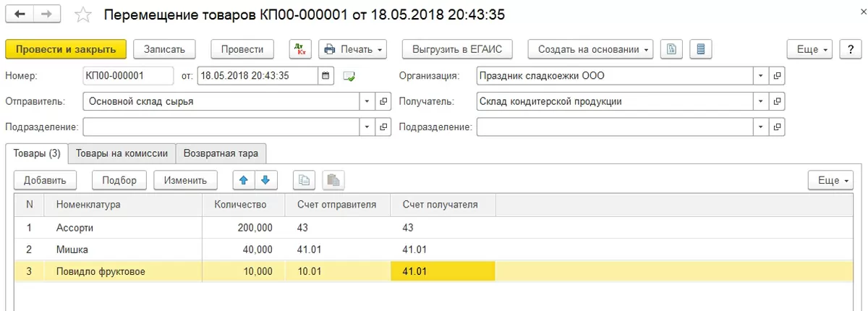Switch to Товары (3) tab

37,153
